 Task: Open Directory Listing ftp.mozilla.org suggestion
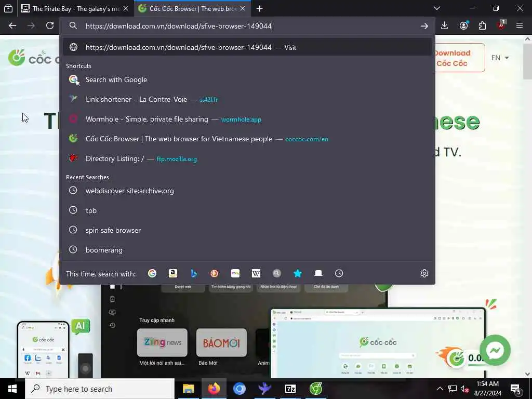click(247, 158)
